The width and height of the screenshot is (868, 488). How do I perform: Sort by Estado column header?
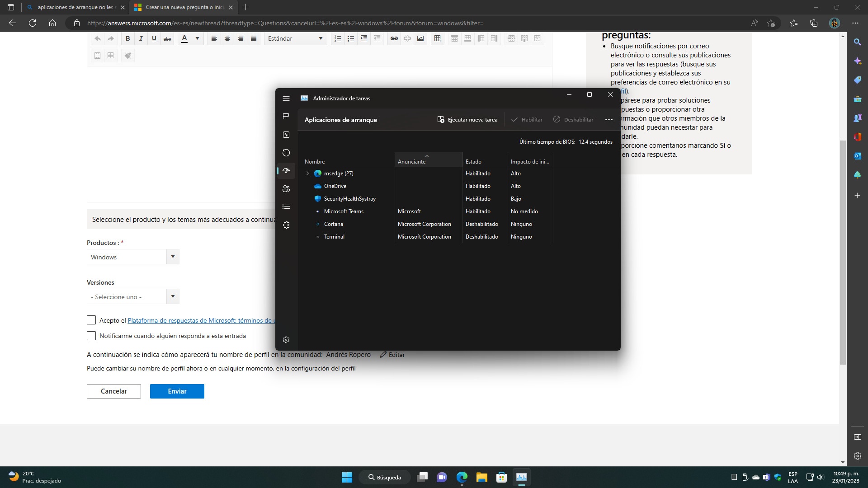click(x=473, y=161)
